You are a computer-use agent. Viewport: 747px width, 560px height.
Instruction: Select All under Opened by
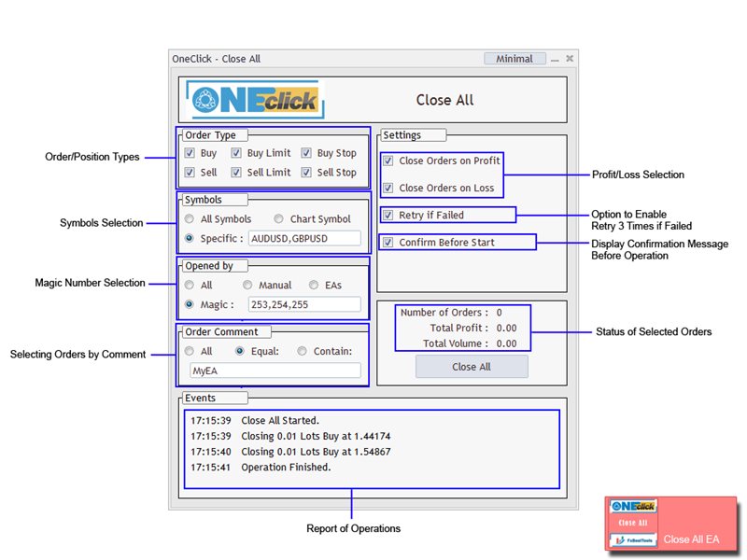(190, 285)
